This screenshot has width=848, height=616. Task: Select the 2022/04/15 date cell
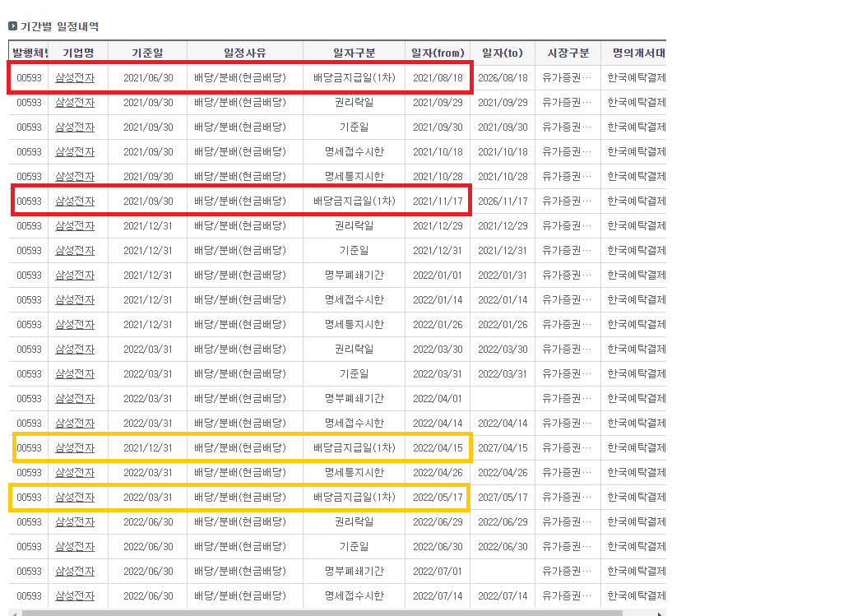coord(438,447)
